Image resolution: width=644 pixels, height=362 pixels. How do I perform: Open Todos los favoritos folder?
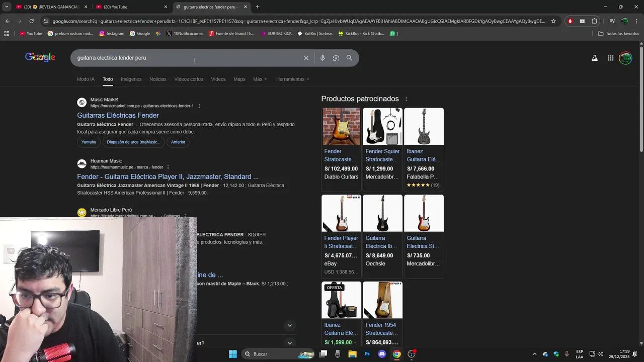point(618,34)
